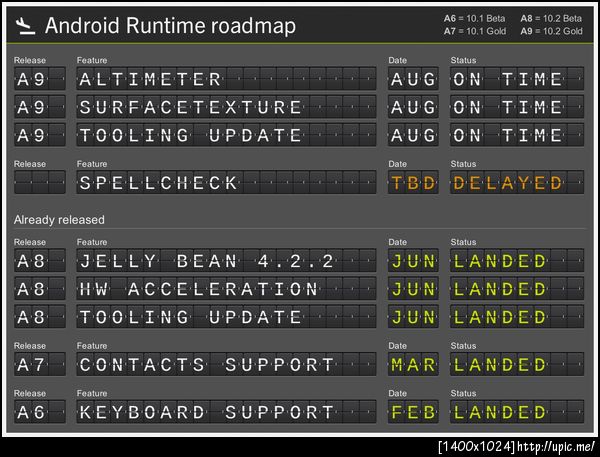Select the "Android Runtime roadmap" title
Screen dimensions: 600x457
pos(170,26)
